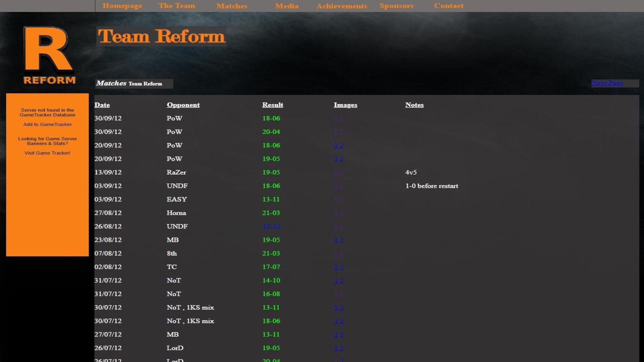Image resolution: width=644 pixels, height=362 pixels.
Task: Open the Homepage menu item
Action: click(x=122, y=6)
